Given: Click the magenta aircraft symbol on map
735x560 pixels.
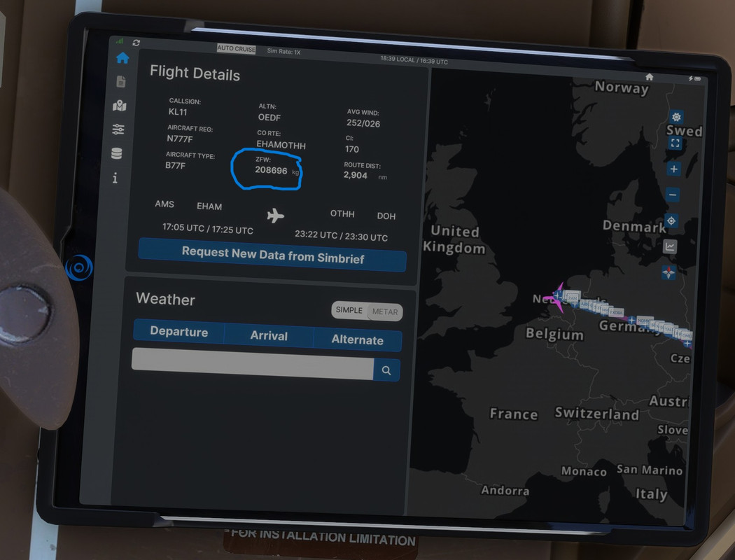Looking at the screenshot, I should pyautogui.click(x=557, y=297).
